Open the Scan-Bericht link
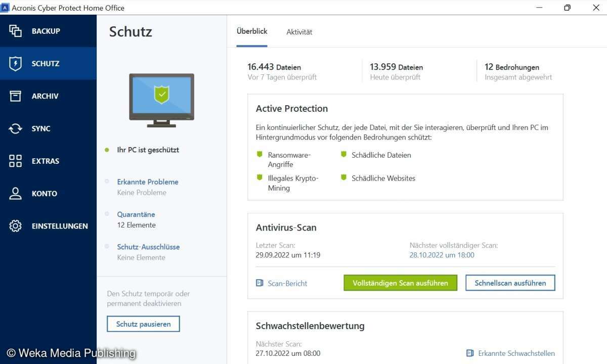607x364 pixels. point(287,284)
